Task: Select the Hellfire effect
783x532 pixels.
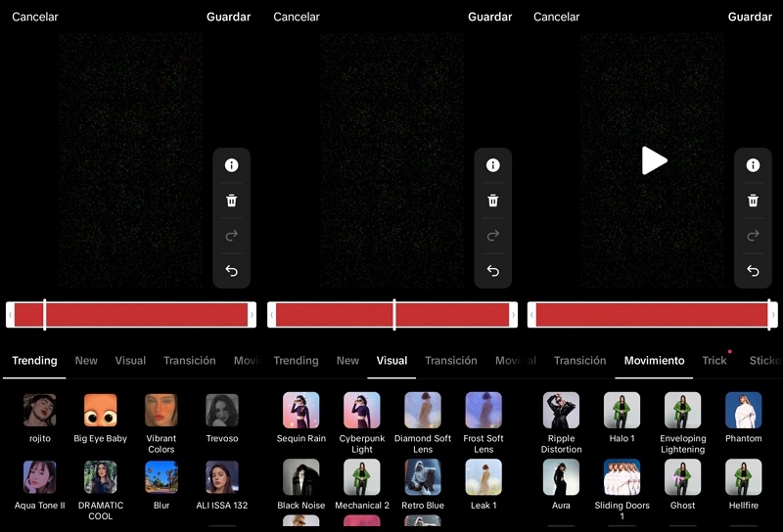Action: pos(743,477)
